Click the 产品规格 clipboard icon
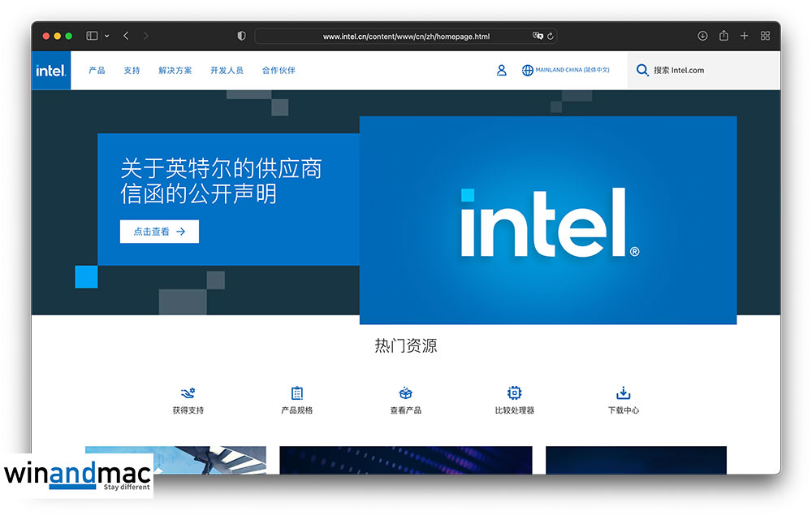 pos(297,393)
